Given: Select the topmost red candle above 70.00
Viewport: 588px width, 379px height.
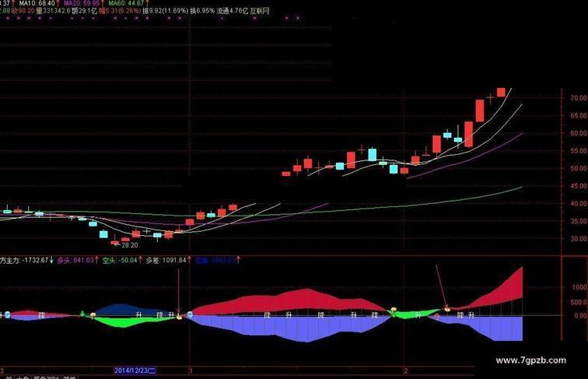Looking at the screenshot, I should tap(501, 93).
